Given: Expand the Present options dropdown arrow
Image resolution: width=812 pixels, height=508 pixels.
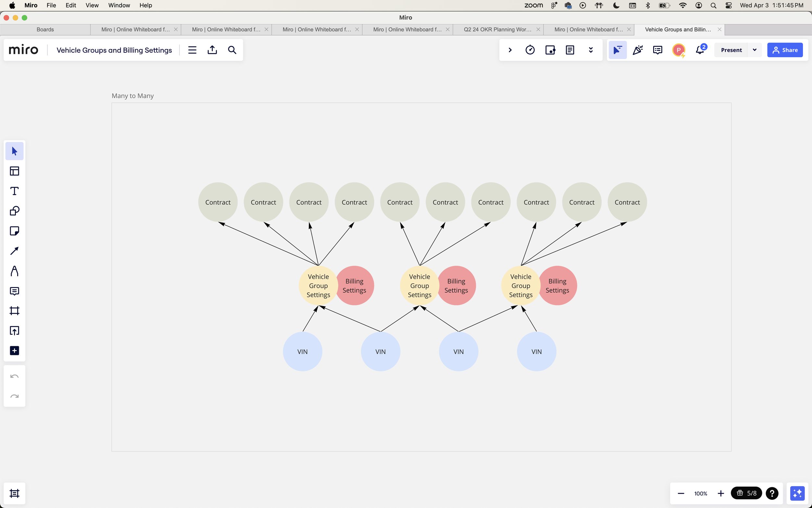Looking at the screenshot, I should (x=755, y=50).
